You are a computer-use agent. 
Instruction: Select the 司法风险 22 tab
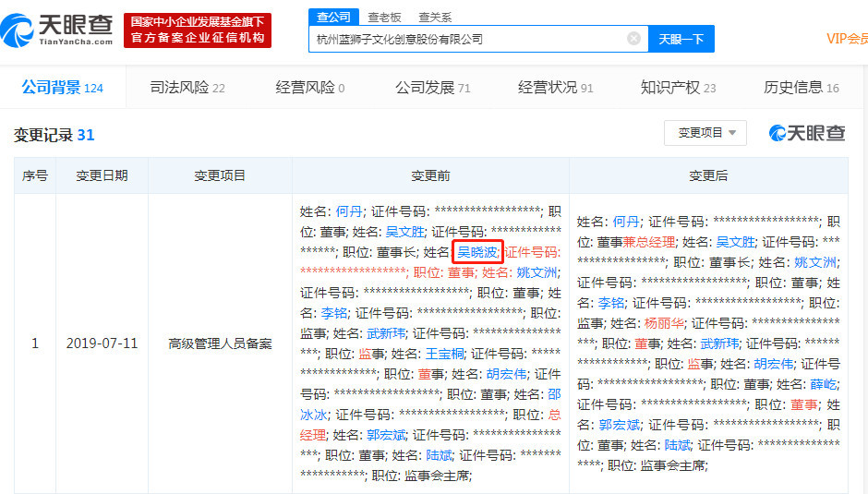(187, 88)
